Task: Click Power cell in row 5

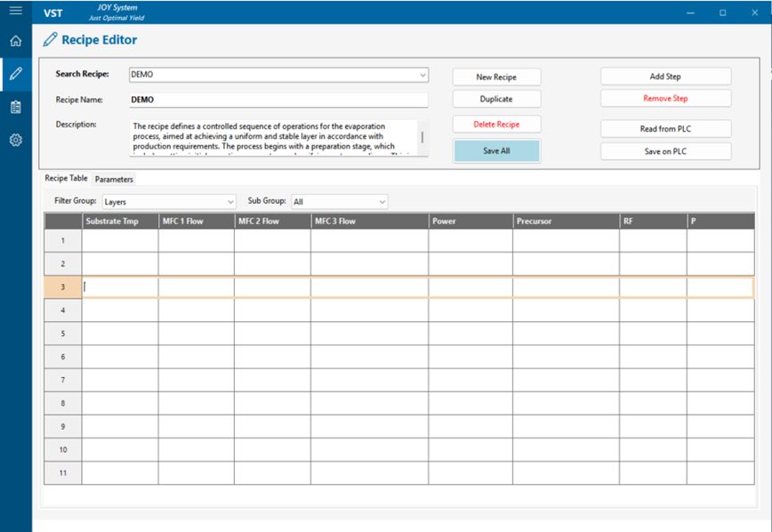Action: coord(470,334)
